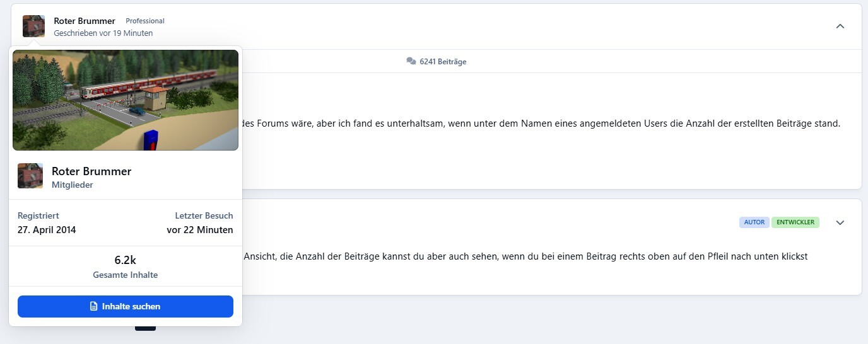
Task: Click the 'vor 22 Minuten' last visit value
Action: coord(200,230)
